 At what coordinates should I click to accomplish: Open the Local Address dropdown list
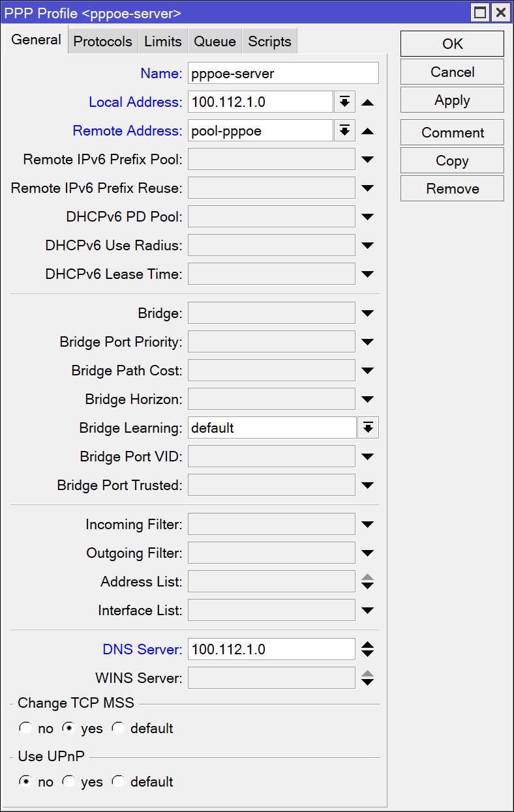(x=344, y=102)
